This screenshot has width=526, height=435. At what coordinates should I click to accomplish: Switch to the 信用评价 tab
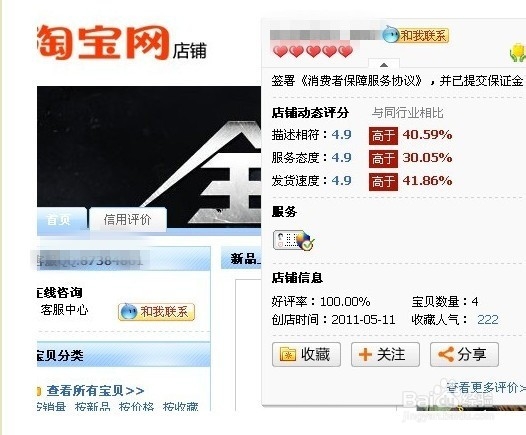[x=127, y=220]
